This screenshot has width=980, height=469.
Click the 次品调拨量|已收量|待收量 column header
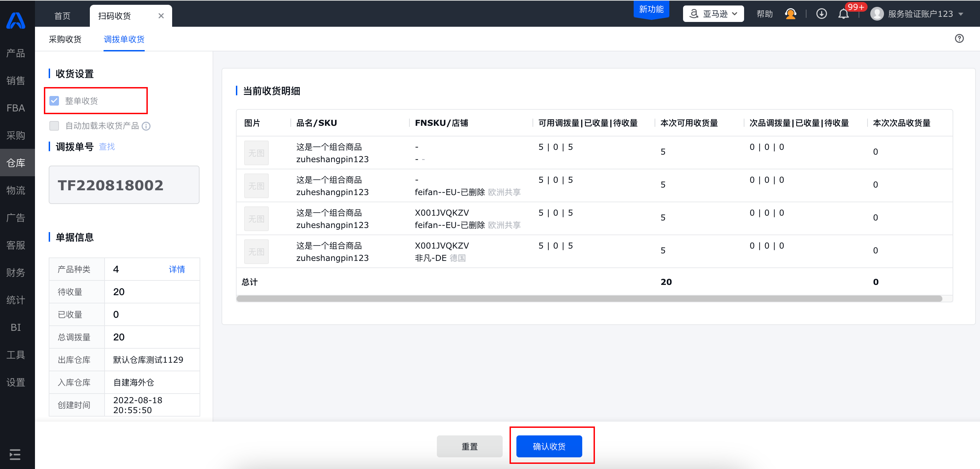[x=799, y=123]
